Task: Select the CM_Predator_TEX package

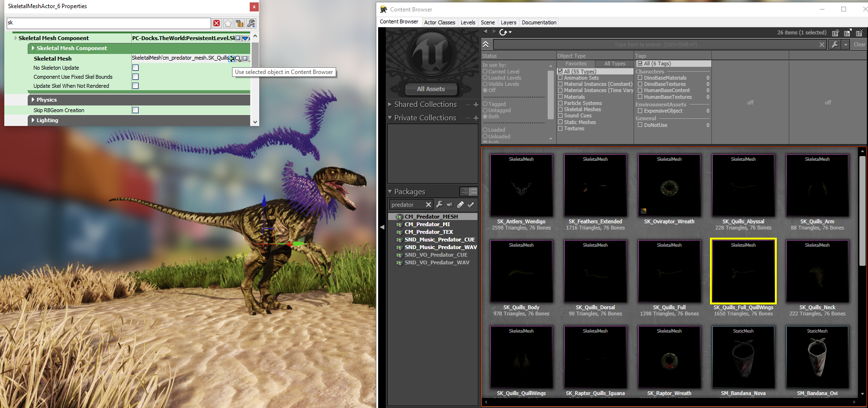Action: click(x=429, y=232)
